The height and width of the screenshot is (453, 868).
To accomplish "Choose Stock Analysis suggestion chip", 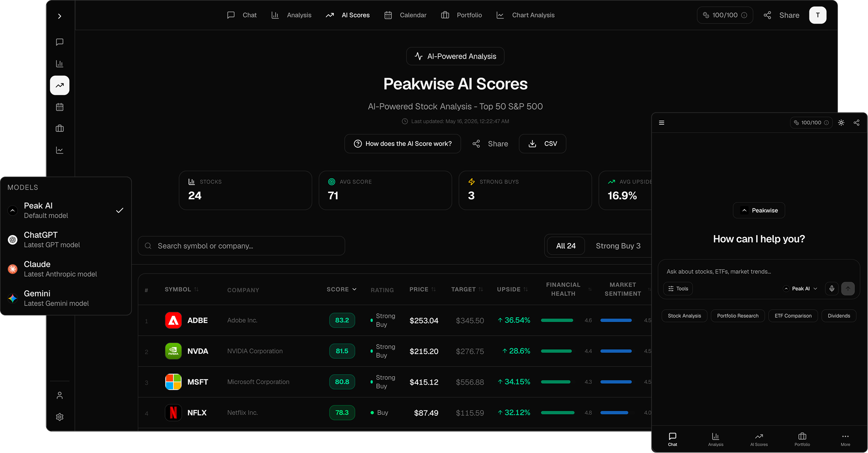I will [x=684, y=316].
